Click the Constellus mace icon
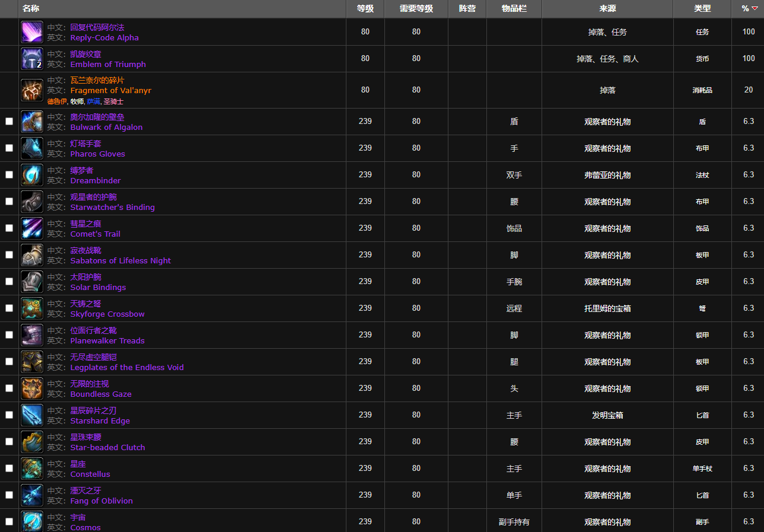The height and width of the screenshot is (532, 764). click(32, 469)
